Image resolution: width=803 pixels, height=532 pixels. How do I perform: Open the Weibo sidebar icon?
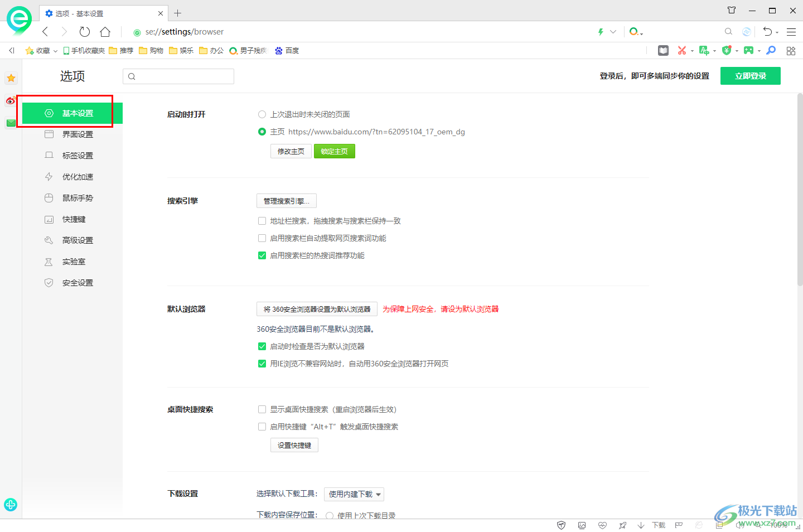click(x=11, y=100)
